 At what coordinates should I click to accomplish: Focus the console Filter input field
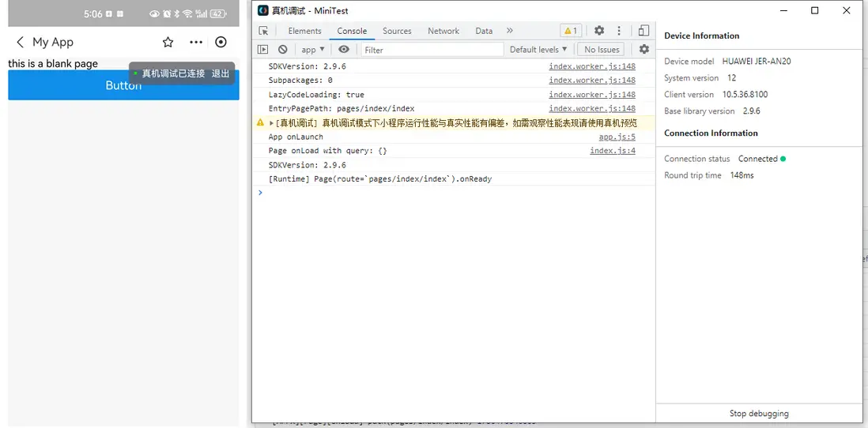tap(432, 50)
